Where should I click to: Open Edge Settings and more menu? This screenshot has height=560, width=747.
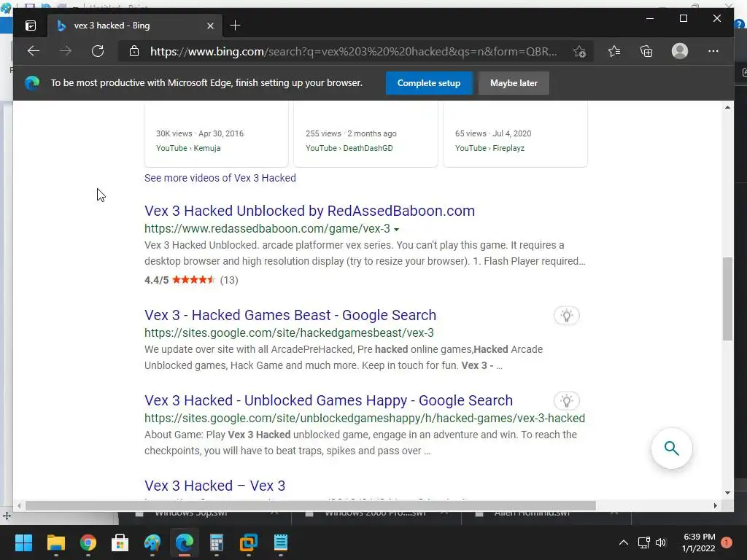point(713,51)
